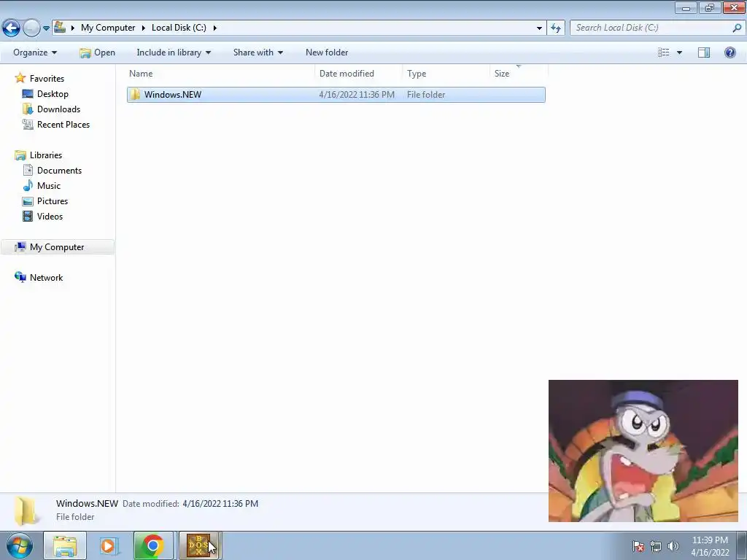Click the network tray icon

(656, 546)
